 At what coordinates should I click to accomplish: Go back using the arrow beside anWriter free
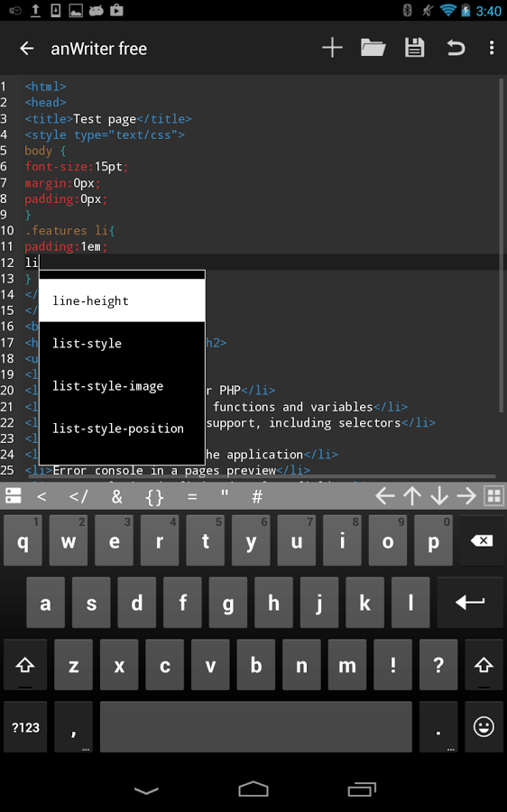[x=26, y=49]
